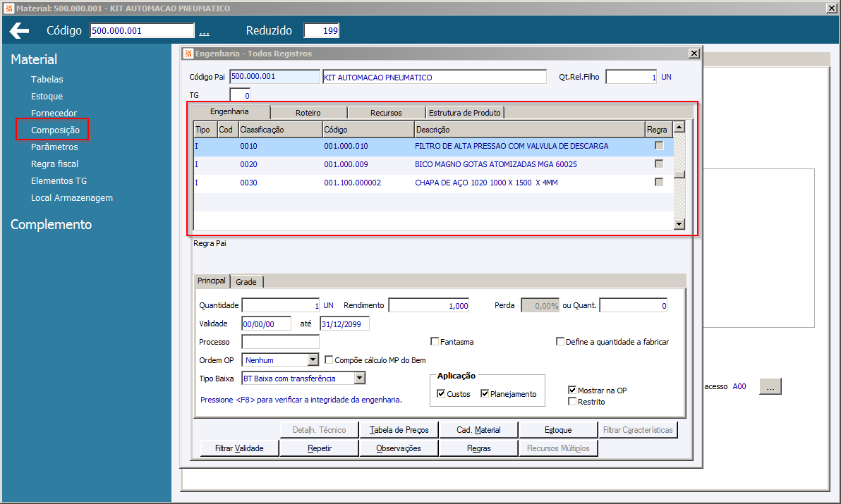The width and height of the screenshot is (841, 504).
Task: Click the ellipsis button beside acesso A00
Action: [x=770, y=386]
